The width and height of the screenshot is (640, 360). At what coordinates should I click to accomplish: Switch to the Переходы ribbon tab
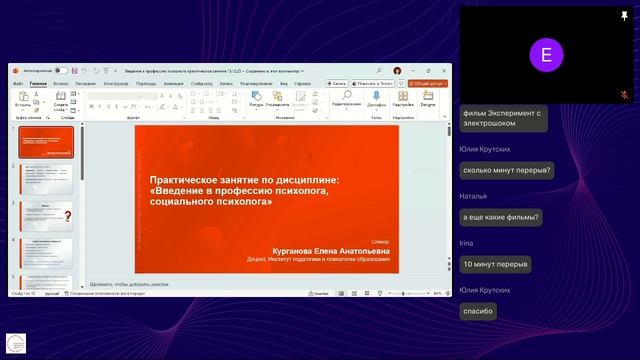[x=146, y=83]
